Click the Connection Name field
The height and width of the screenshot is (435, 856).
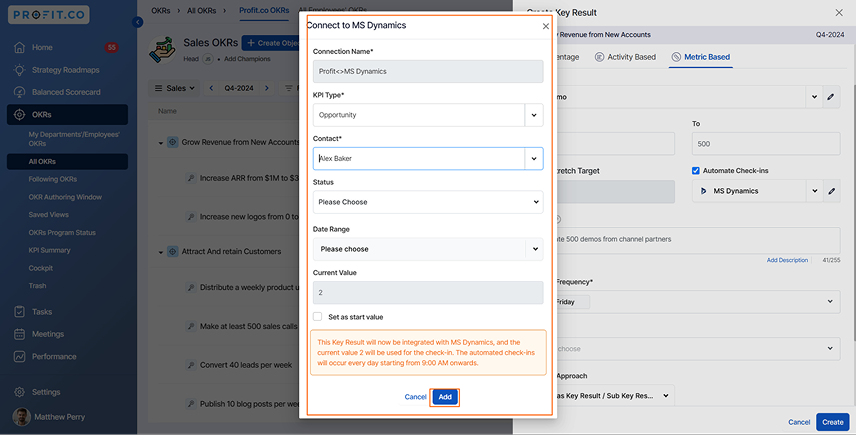[x=428, y=71]
